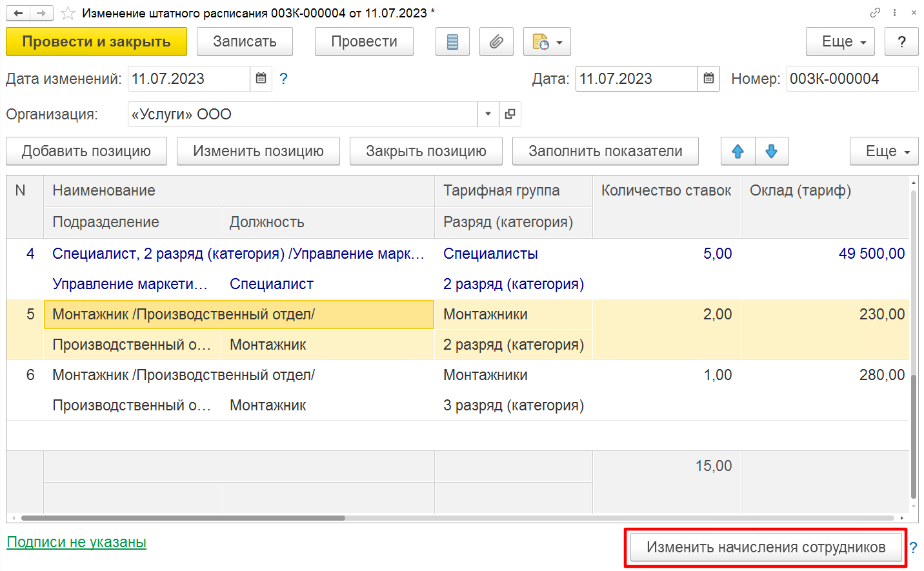Select the Разряд (категория) column header
924x571 pixels.
514,223
